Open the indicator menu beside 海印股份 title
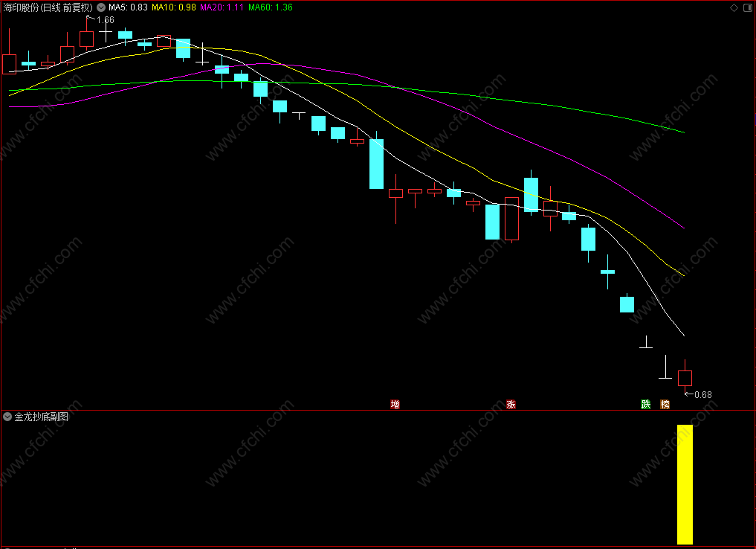Viewport: 756px width, 549px height. click(101, 7)
